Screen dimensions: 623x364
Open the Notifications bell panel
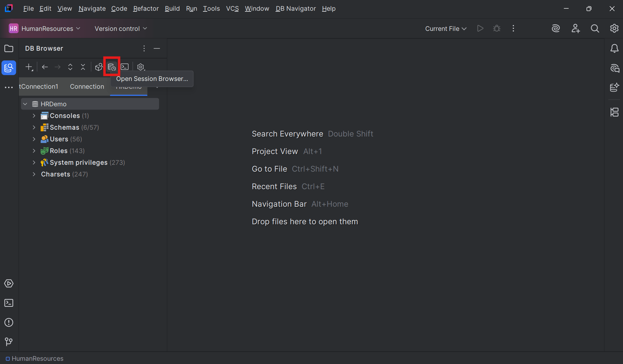coord(614,49)
